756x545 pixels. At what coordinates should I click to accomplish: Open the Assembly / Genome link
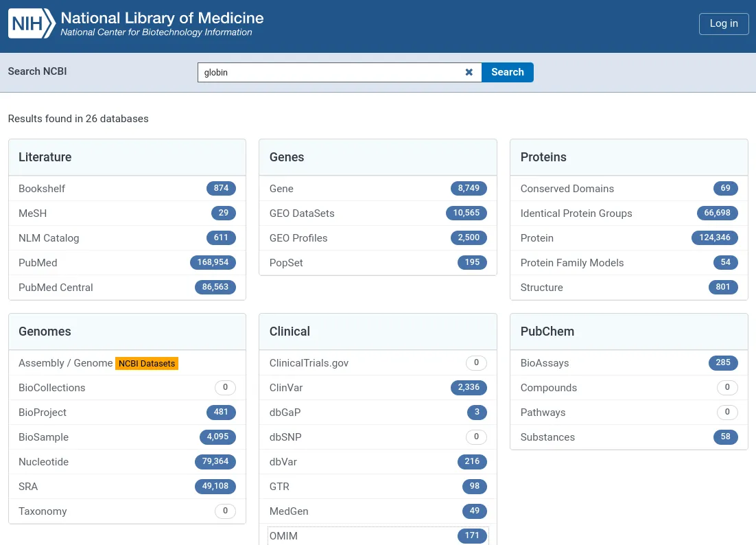(x=64, y=362)
